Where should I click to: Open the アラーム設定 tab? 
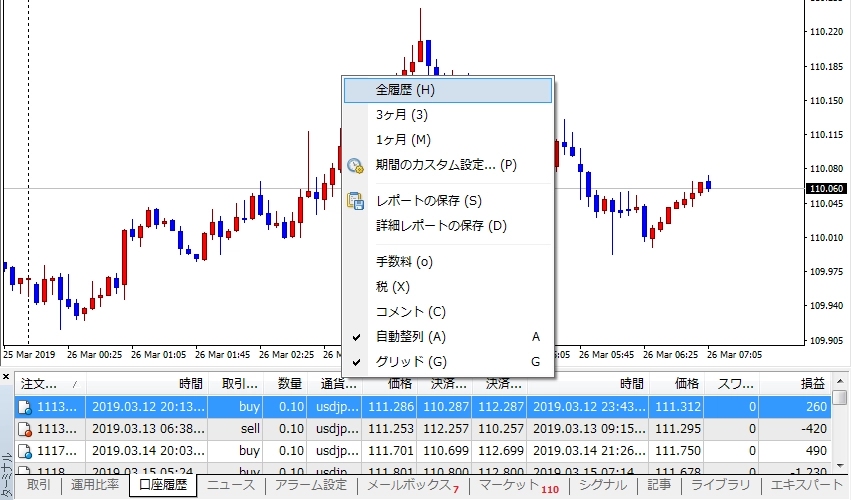pyautogui.click(x=311, y=485)
